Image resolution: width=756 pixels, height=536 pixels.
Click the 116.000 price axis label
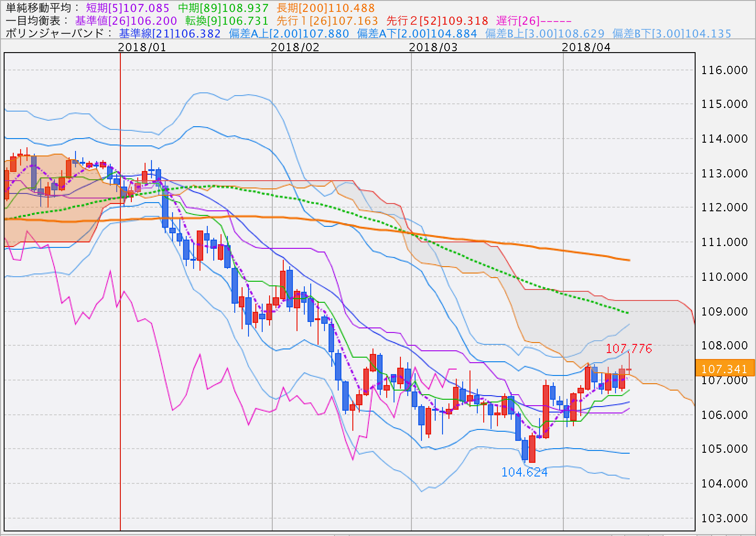coord(724,70)
